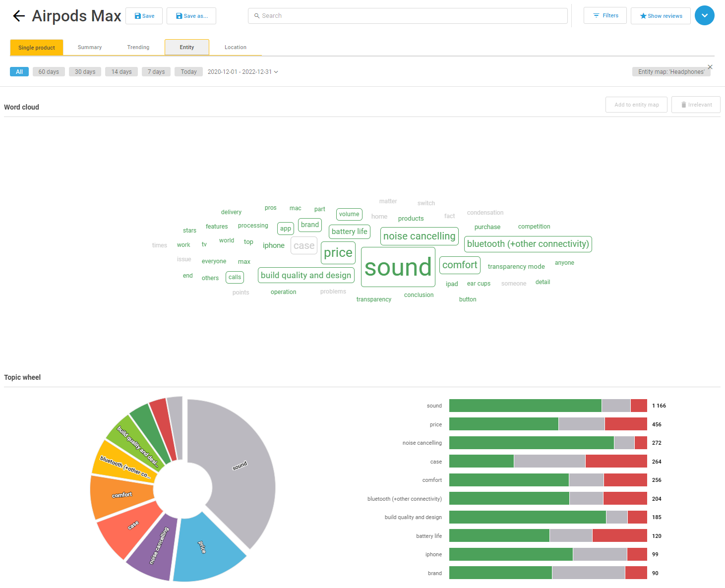Click Show reviews button
Screen dimensions: 725x588
click(x=661, y=16)
